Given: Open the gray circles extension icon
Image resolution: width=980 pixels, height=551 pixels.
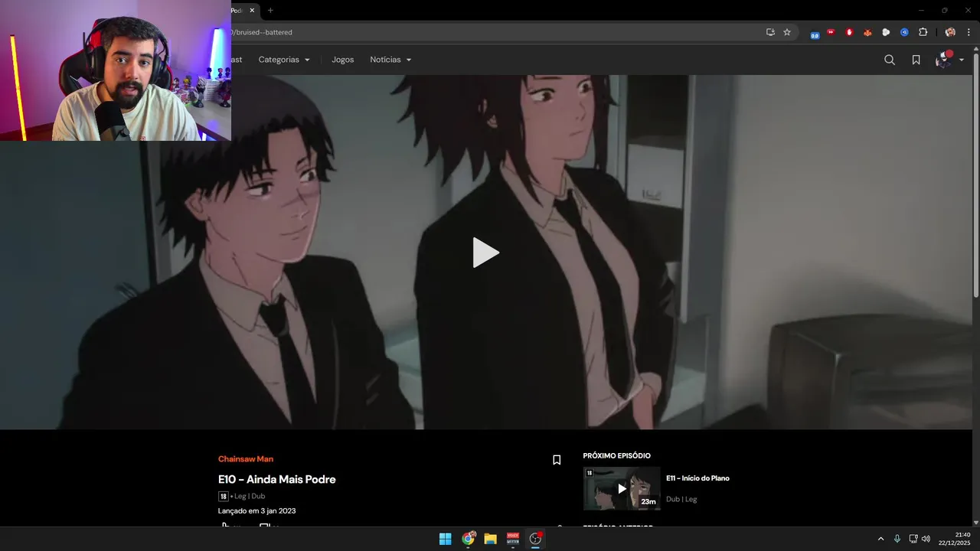Looking at the screenshot, I should (x=886, y=32).
